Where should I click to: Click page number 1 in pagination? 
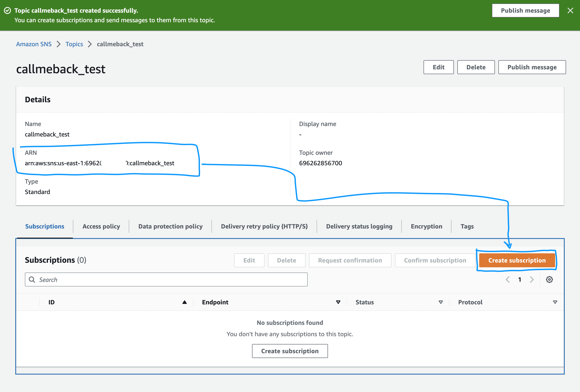tap(520, 280)
